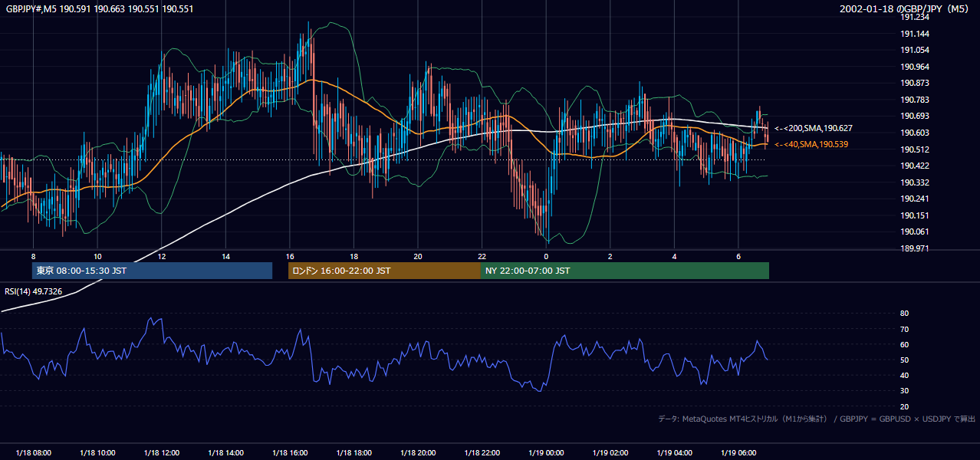Click price axis label 189.971

point(915,248)
